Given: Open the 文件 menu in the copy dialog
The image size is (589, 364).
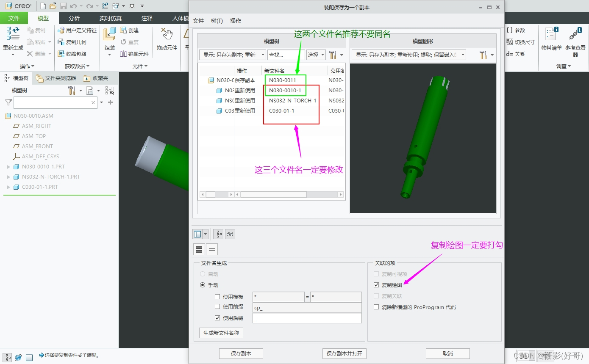Looking at the screenshot, I should tap(198, 20).
